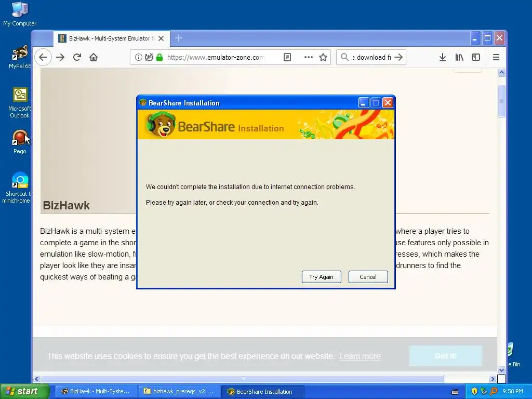
Task: Click the vertical scrollbar up arrow
Action: pos(501,72)
